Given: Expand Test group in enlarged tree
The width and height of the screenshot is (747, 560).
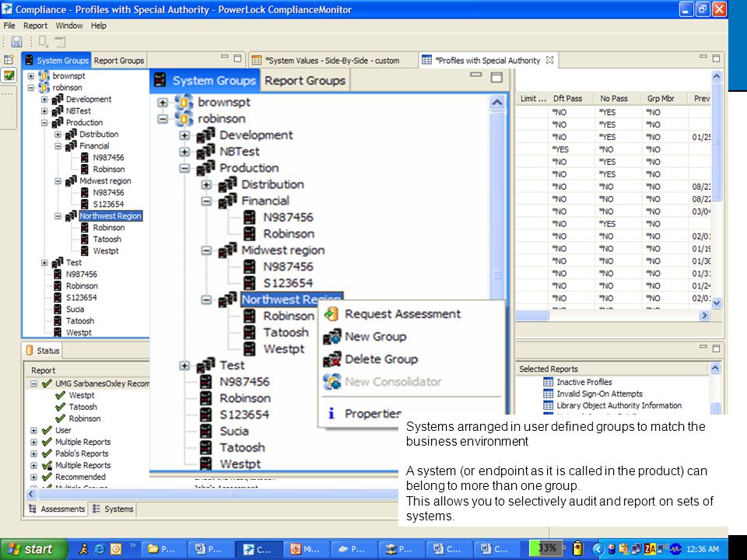Looking at the screenshot, I should (184, 366).
